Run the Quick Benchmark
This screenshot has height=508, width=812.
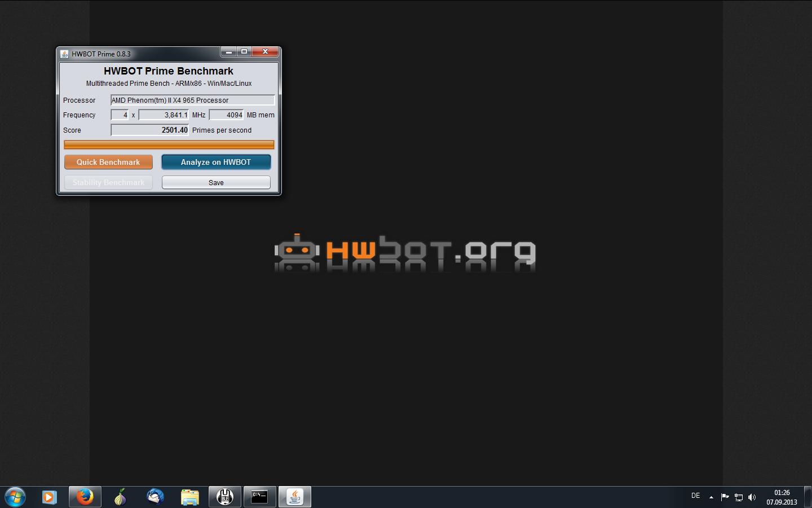coord(108,162)
